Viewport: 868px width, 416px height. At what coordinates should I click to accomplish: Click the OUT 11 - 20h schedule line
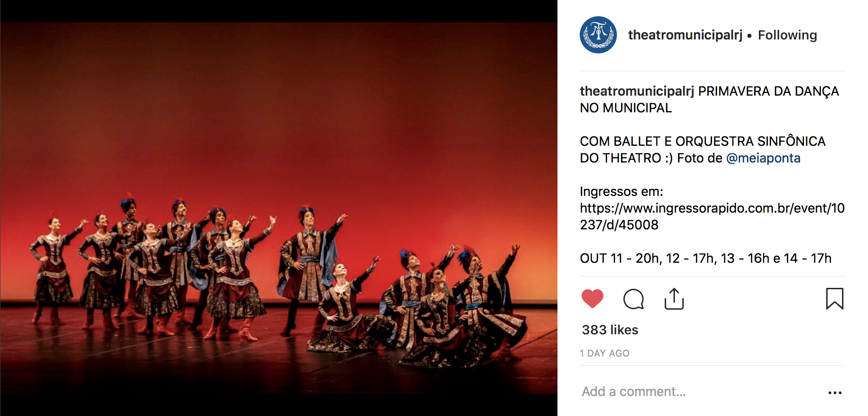(706, 258)
